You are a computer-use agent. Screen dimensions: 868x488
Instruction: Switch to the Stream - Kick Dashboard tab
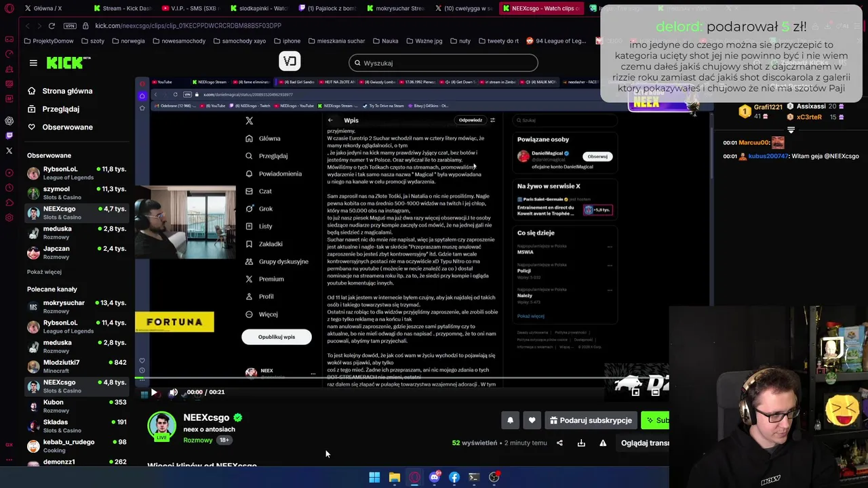122,8
